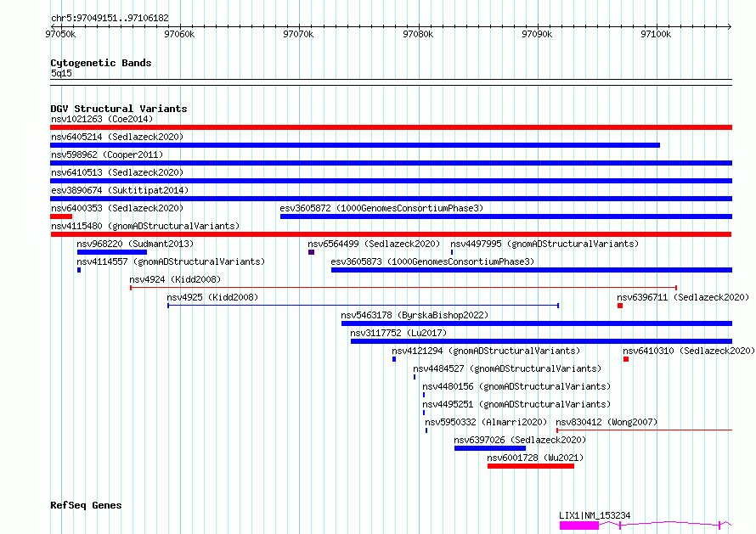This screenshot has width=756, height=534.
Task: Click the blue nsv4121294 variant marker
Action: tap(394, 359)
